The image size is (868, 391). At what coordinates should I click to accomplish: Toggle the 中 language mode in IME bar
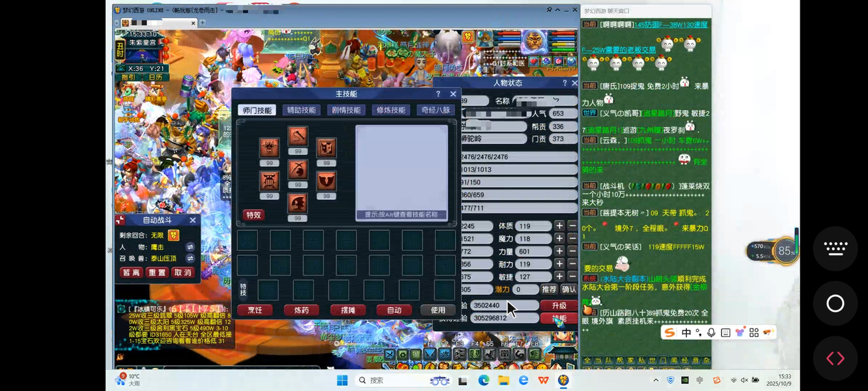pos(686,332)
